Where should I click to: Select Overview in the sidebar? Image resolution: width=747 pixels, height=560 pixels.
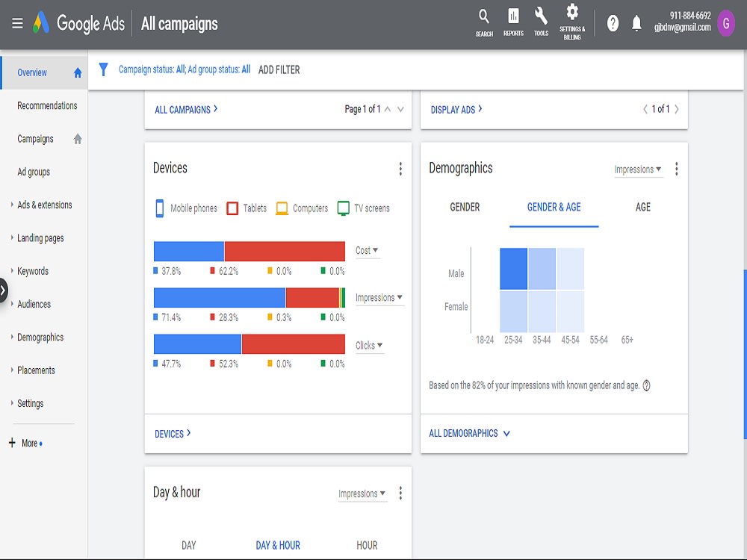pyautogui.click(x=44, y=73)
